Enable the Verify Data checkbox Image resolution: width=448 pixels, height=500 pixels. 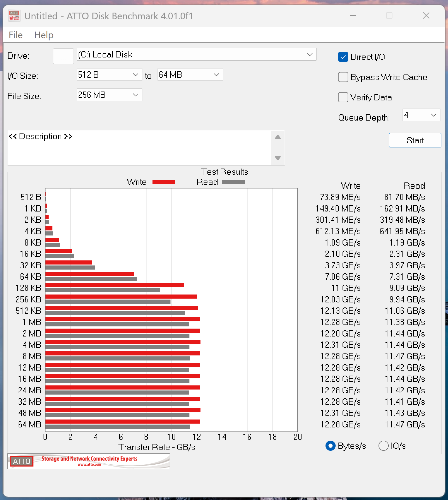[x=343, y=98]
